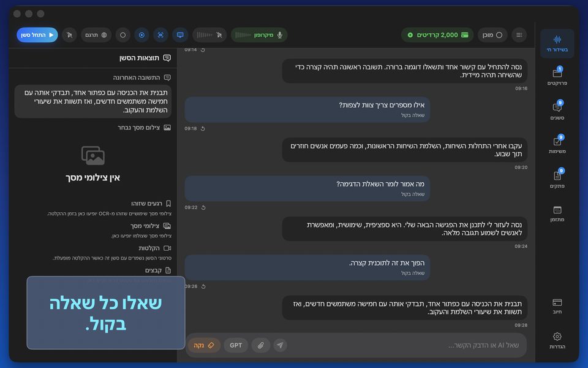Screen dimensions: 588x368
Task: Open the hamburger list menu icon
Action: (519, 35)
